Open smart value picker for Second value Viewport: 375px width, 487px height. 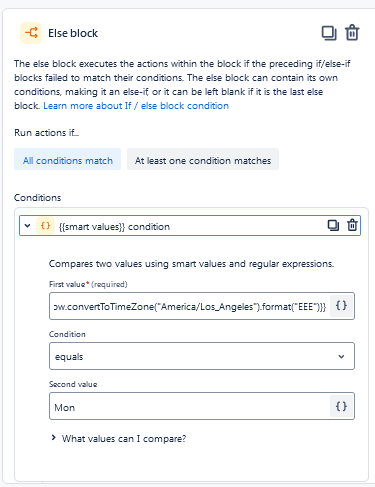tap(341, 406)
